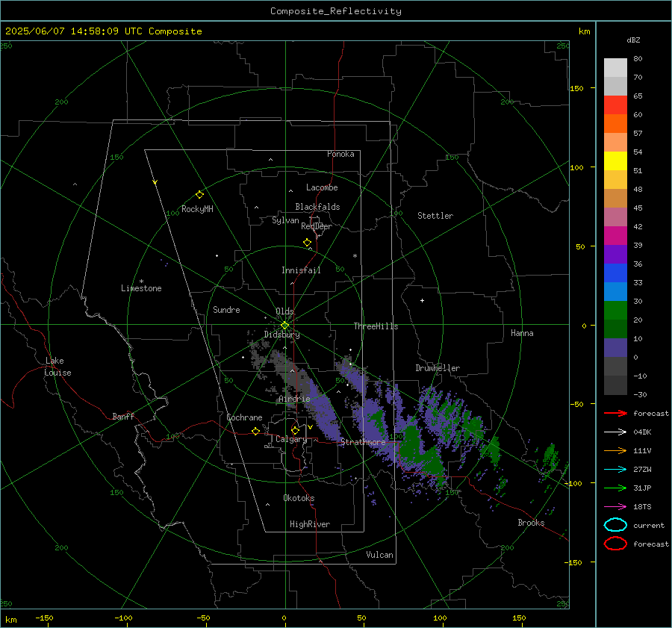The image size is (672, 628).
Task: Click the Sylvan label
Action: pyautogui.click(x=285, y=221)
